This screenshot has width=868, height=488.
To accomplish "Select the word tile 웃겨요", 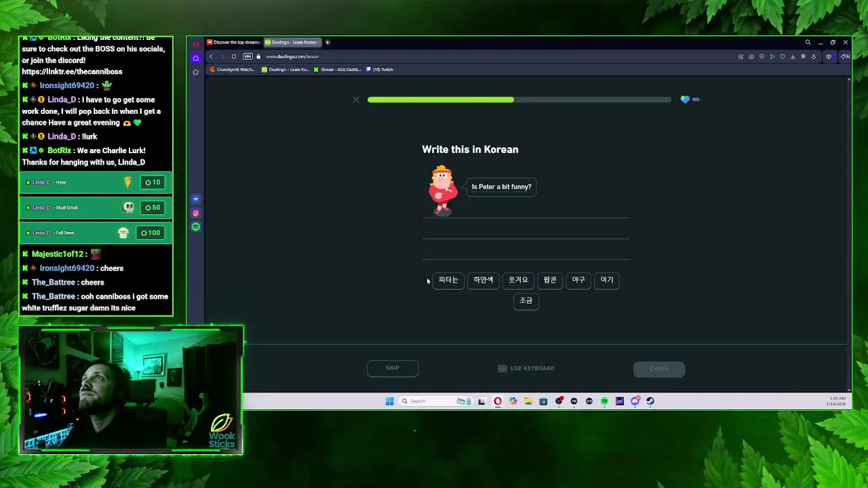I will click(518, 280).
